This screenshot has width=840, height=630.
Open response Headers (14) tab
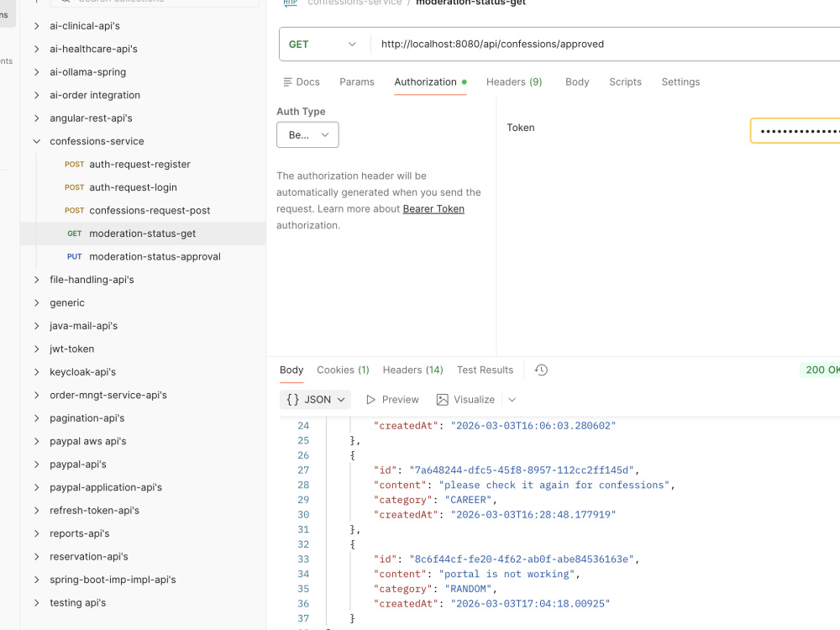pyautogui.click(x=412, y=370)
